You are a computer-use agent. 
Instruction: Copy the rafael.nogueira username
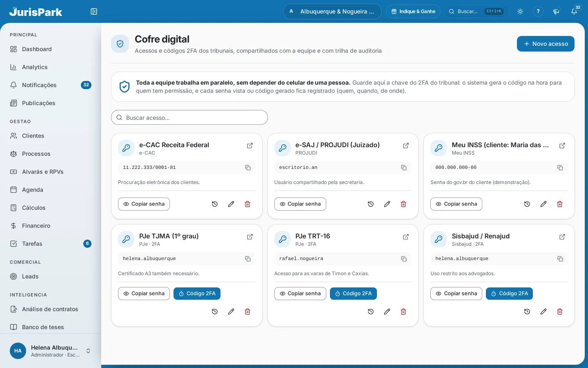(404, 259)
